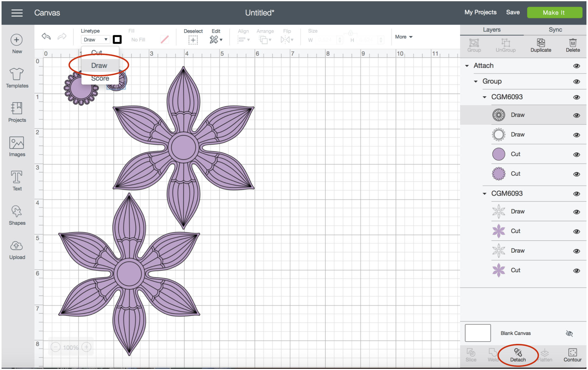This screenshot has height=370, width=588.
Task: Click the Weld tool
Action: pos(493,355)
